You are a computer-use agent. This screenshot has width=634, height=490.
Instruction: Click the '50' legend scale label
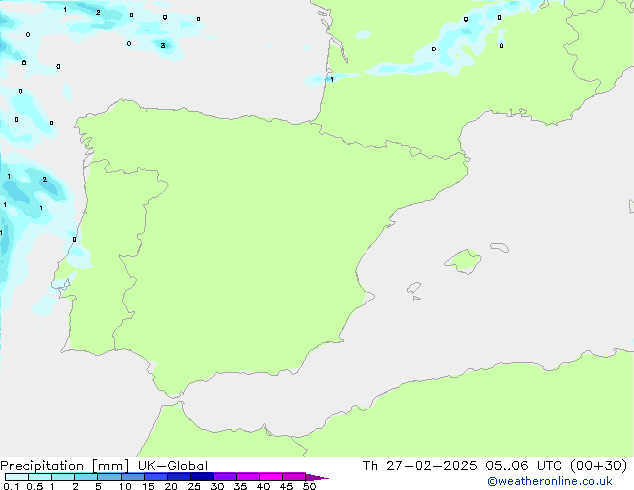pyautogui.click(x=309, y=486)
